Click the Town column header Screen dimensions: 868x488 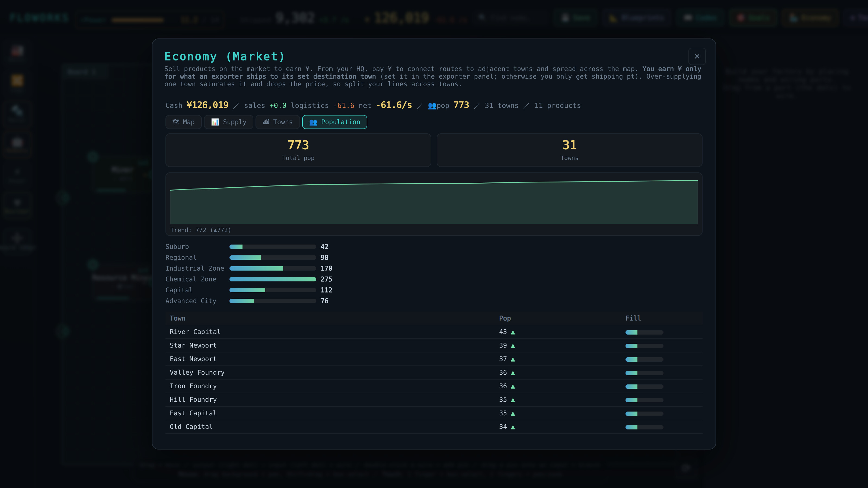(178, 318)
